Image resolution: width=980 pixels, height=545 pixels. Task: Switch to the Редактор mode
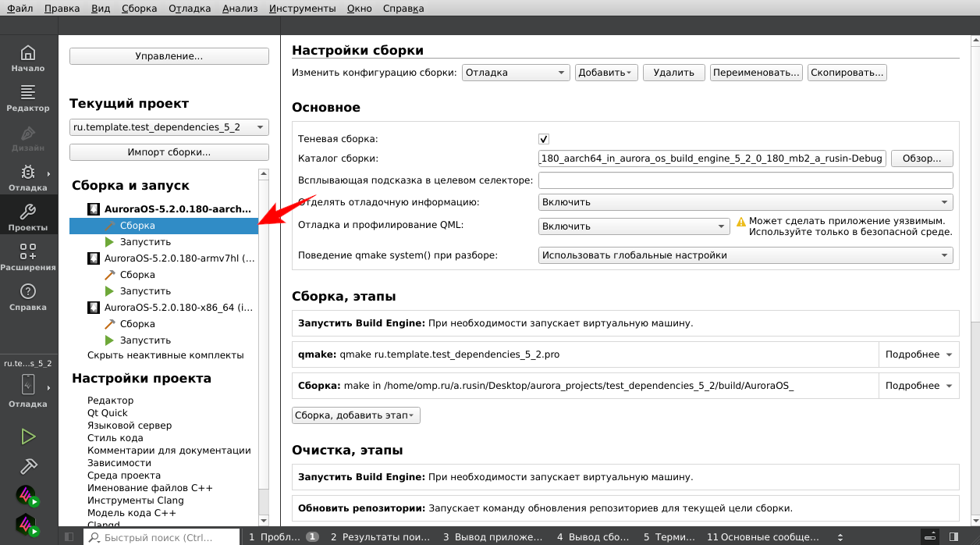[x=28, y=98]
